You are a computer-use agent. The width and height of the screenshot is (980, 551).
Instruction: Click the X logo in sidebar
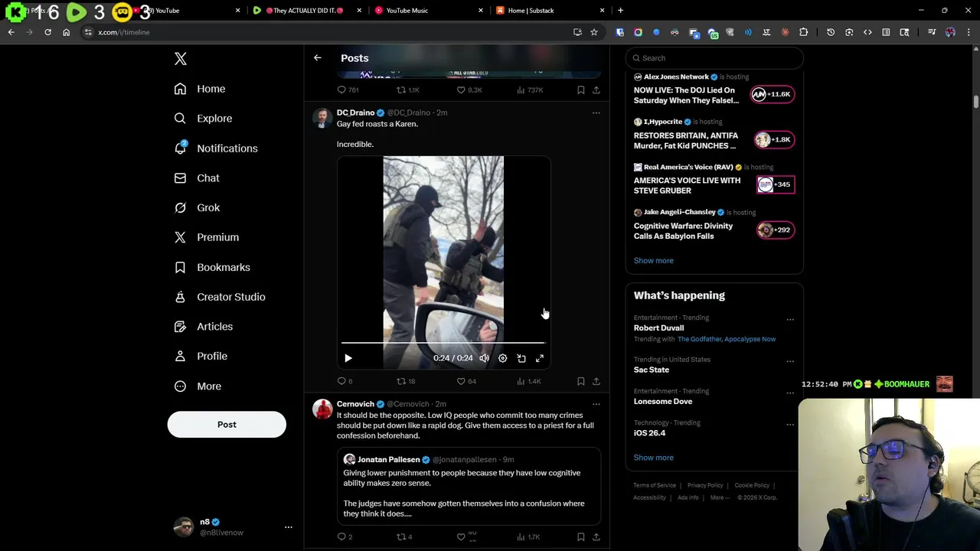click(180, 59)
